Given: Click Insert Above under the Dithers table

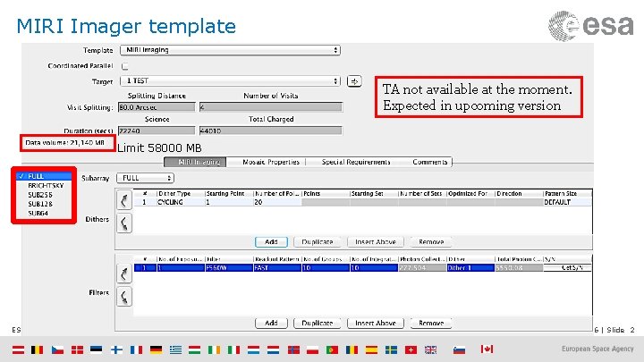Looking at the screenshot, I should 376,242.
